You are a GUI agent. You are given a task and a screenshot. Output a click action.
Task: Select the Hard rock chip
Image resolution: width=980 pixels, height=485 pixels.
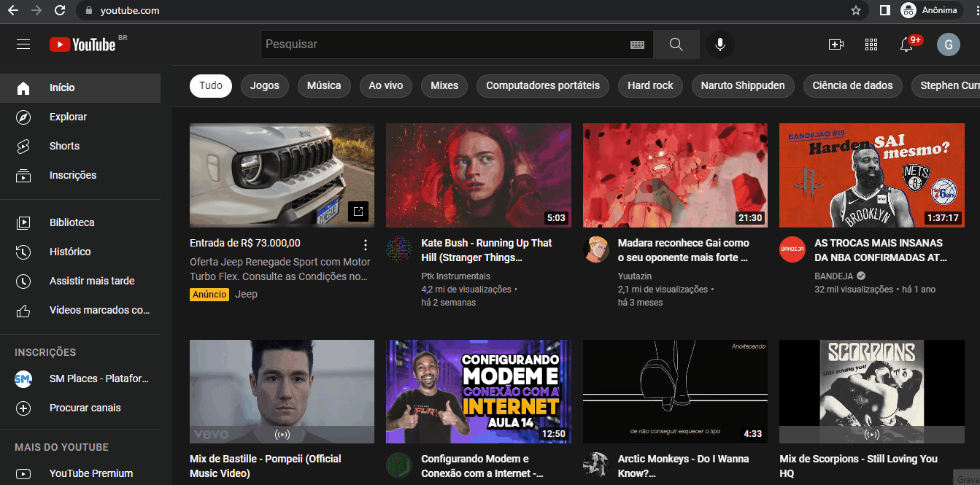tap(650, 85)
